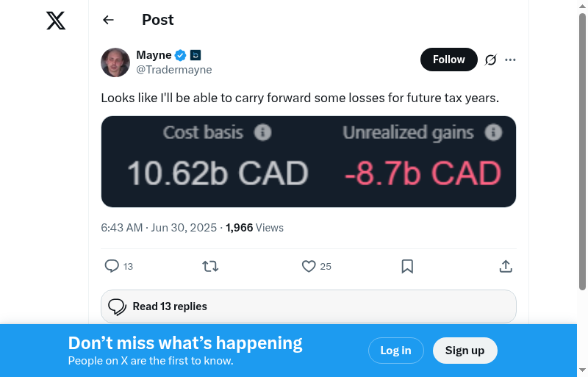This screenshot has width=588, height=377.
Task: Click the blue verified badge
Action: [181, 55]
